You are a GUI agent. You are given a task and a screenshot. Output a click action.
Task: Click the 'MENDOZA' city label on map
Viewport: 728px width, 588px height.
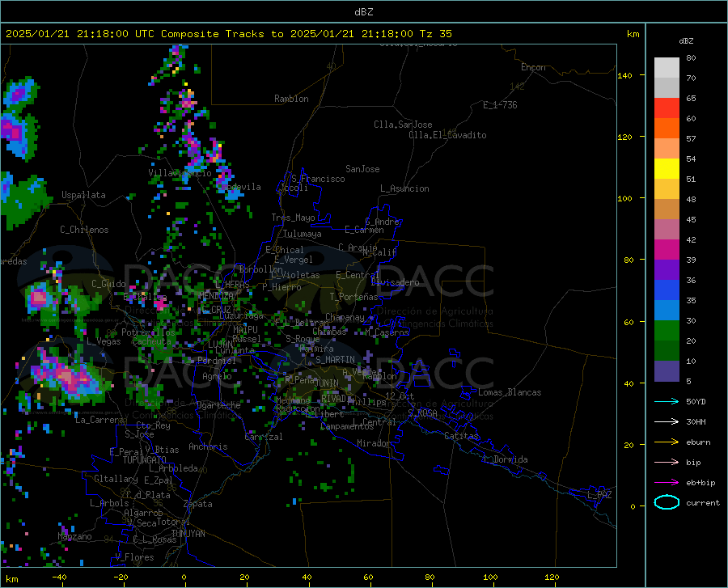(216, 296)
